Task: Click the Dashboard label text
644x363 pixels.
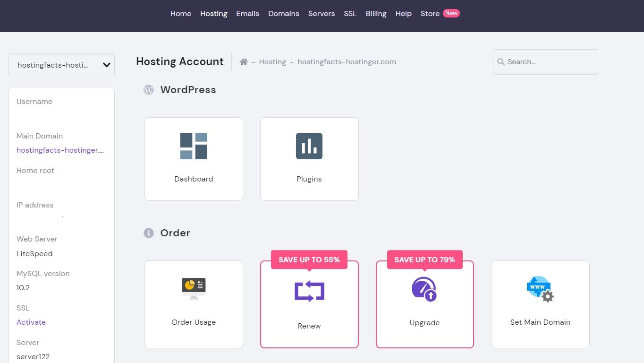Action: click(194, 179)
